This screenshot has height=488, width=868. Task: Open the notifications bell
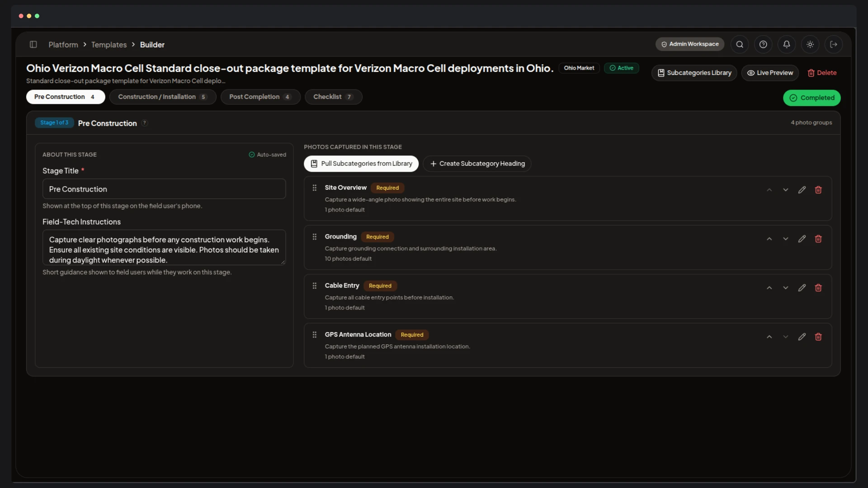787,44
